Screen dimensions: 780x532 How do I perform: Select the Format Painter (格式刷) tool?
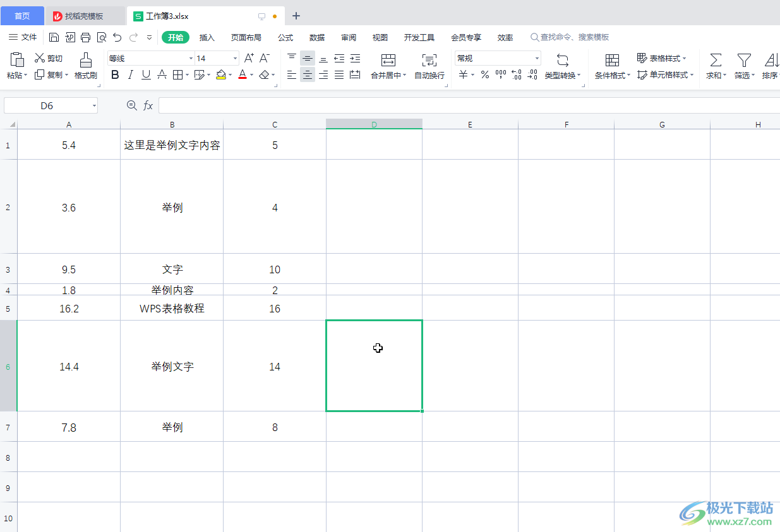85,66
